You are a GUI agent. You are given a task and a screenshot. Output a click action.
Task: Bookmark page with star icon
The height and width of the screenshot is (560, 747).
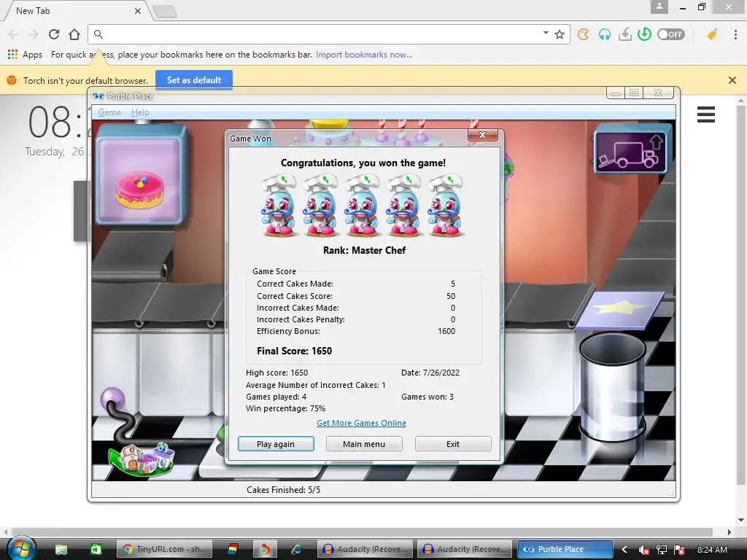[x=560, y=34]
